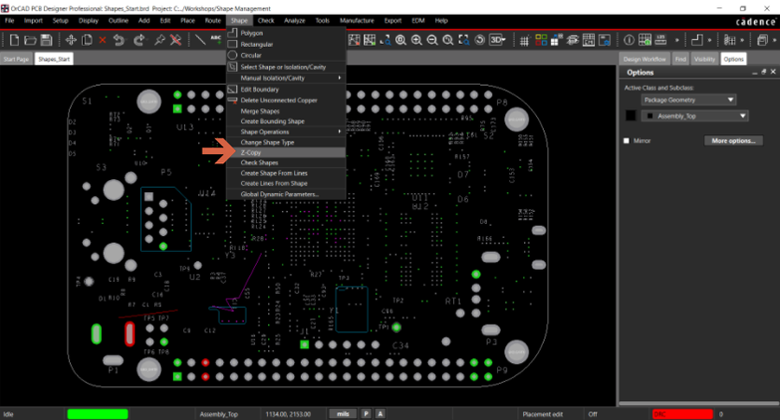Select the Add Line tool
Viewport: 780px width, 420px height.
pyautogui.click(x=200, y=40)
